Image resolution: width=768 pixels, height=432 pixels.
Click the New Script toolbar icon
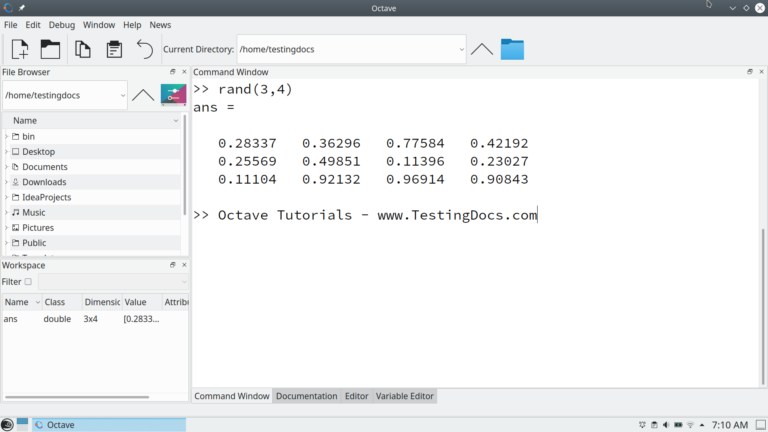tap(20, 49)
